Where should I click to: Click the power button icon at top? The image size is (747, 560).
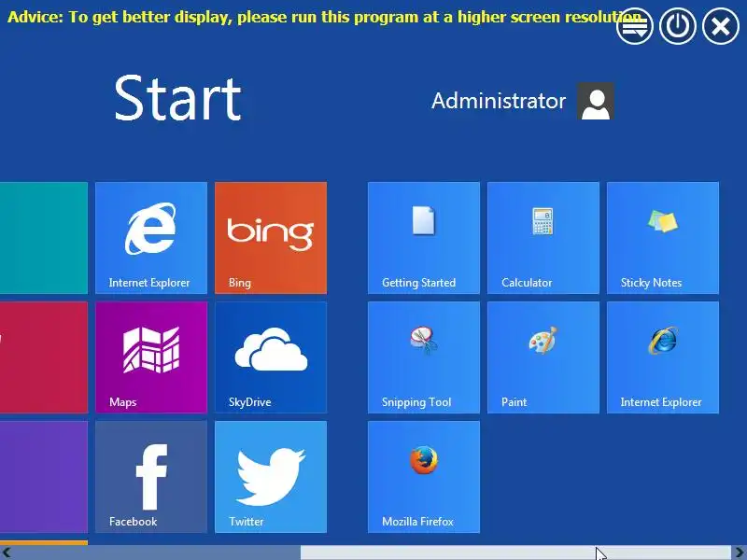[x=678, y=26]
